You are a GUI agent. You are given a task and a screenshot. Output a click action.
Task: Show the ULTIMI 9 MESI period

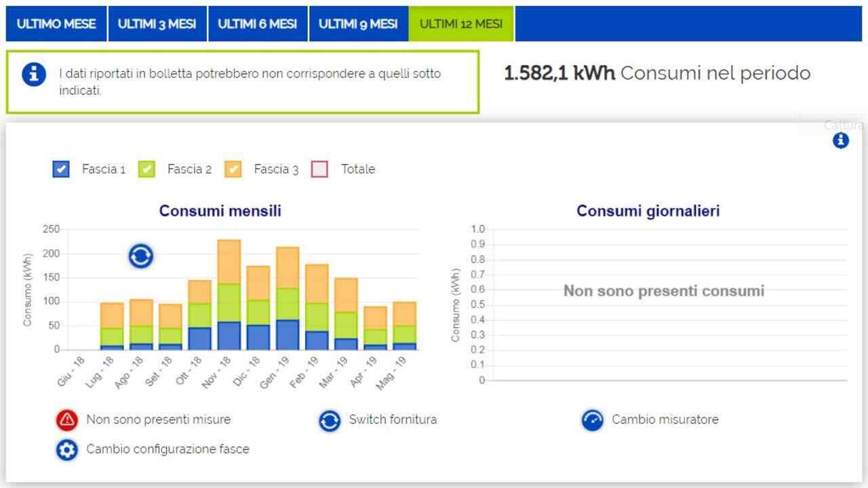pyautogui.click(x=358, y=24)
